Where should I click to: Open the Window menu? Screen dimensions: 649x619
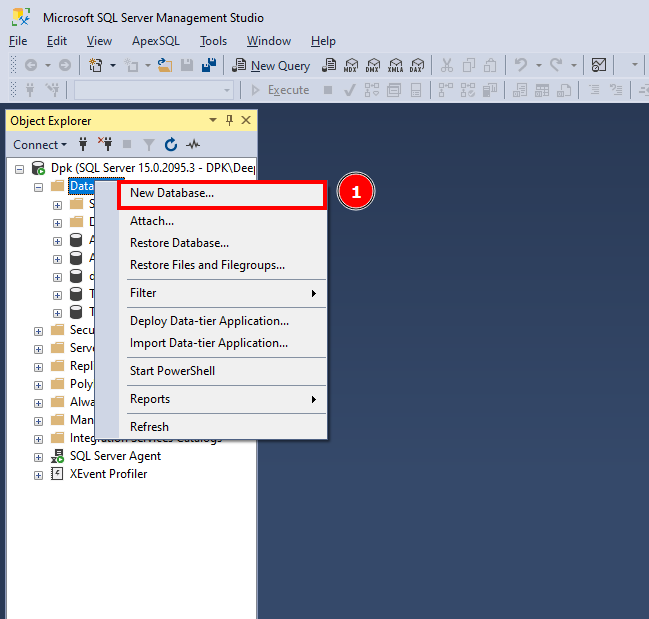[269, 41]
